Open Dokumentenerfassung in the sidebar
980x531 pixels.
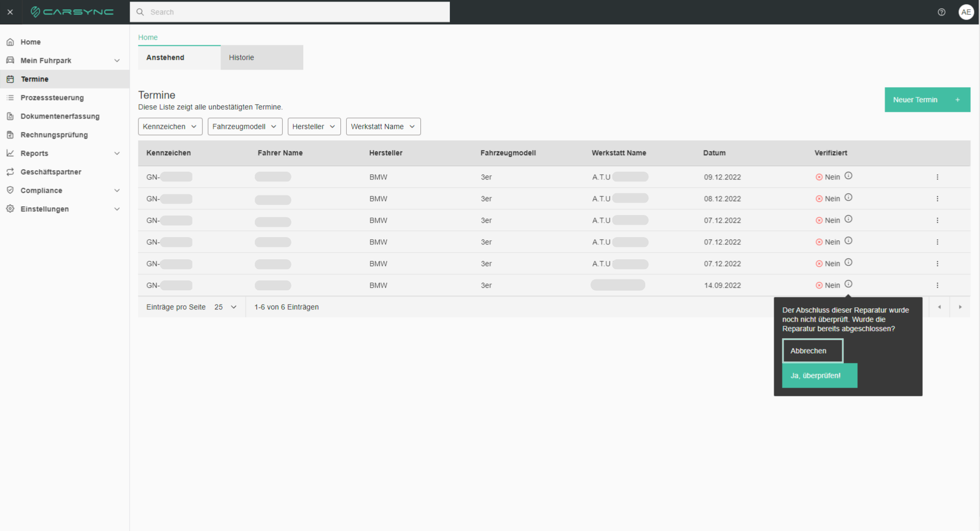(x=64, y=116)
